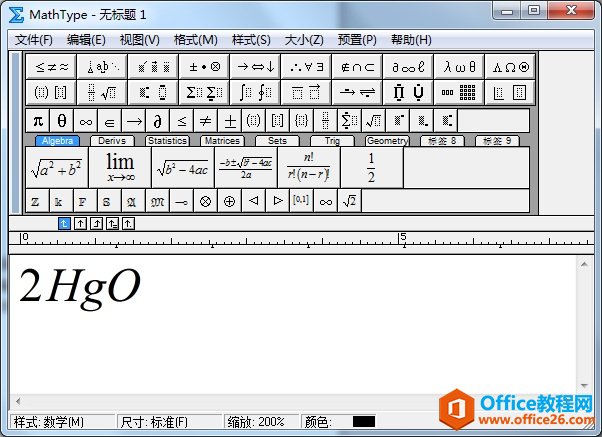Insert the plus-minus sign from small bar
The image size is (602, 437).
click(x=230, y=121)
